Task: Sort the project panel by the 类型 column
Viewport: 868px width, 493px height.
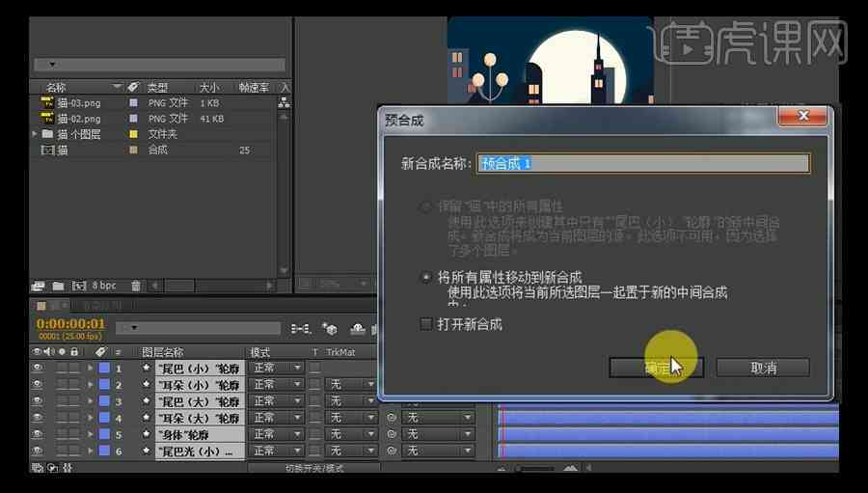Action: [x=158, y=88]
